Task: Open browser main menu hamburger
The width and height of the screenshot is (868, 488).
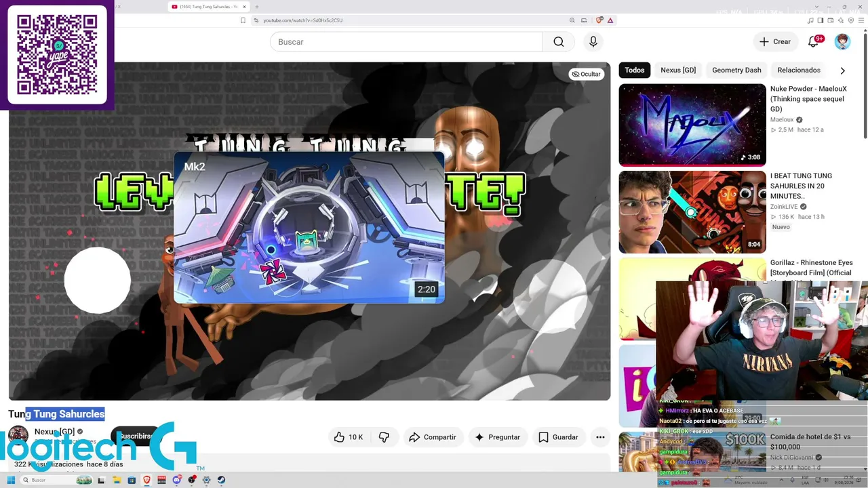Action: click(861, 20)
